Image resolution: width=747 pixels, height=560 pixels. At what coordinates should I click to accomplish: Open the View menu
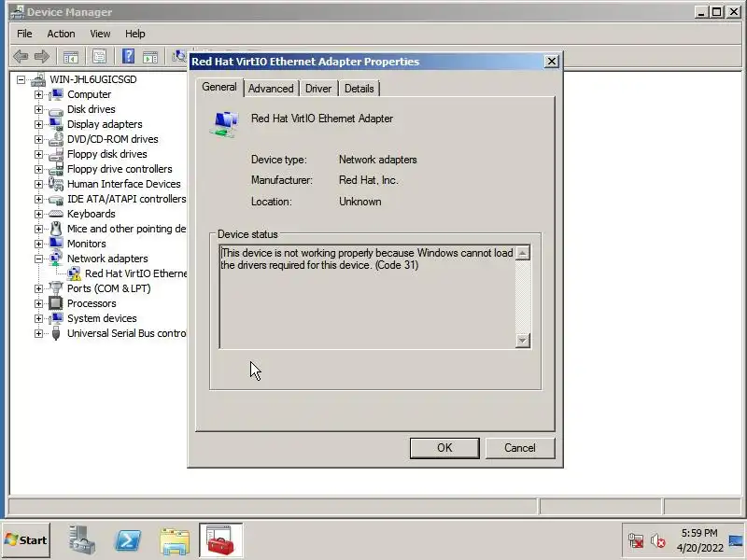[x=100, y=34]
